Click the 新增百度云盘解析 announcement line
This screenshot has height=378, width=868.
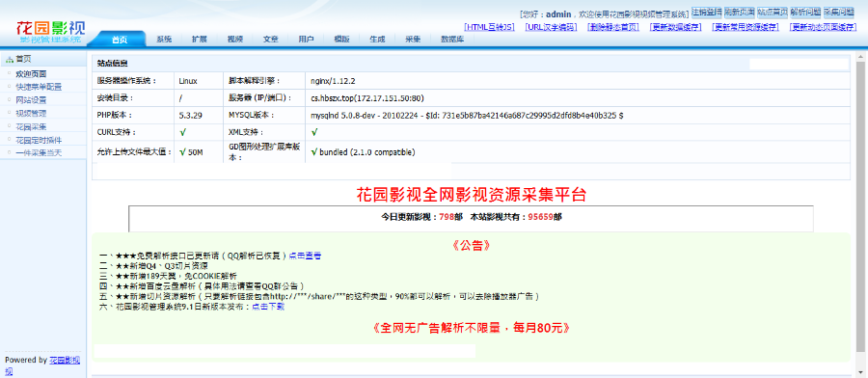(203, 286)
